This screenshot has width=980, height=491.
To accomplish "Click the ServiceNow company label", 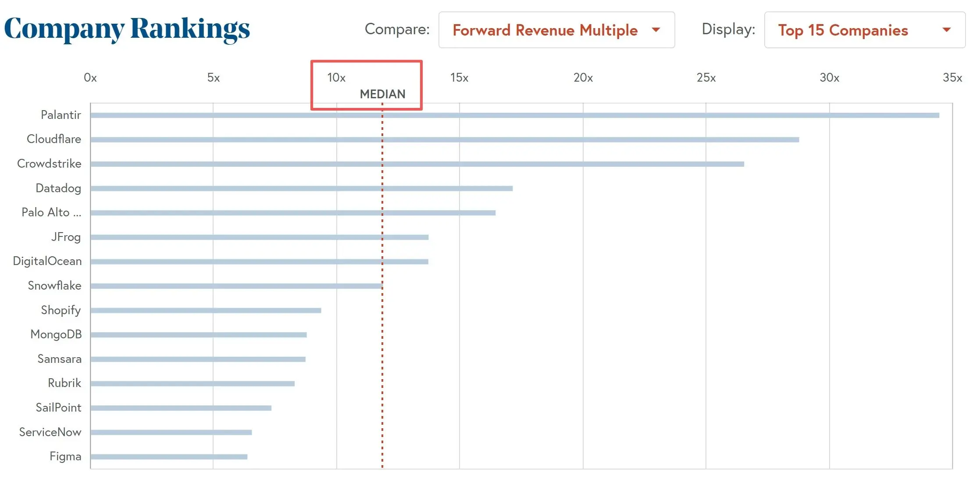I will [x=50, y=432].
